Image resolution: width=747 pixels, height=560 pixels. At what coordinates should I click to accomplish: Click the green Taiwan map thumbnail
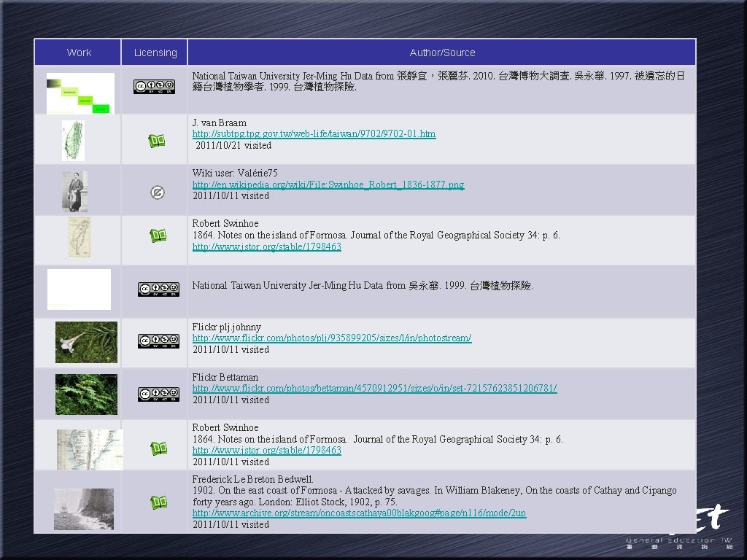tap(74, 141)
